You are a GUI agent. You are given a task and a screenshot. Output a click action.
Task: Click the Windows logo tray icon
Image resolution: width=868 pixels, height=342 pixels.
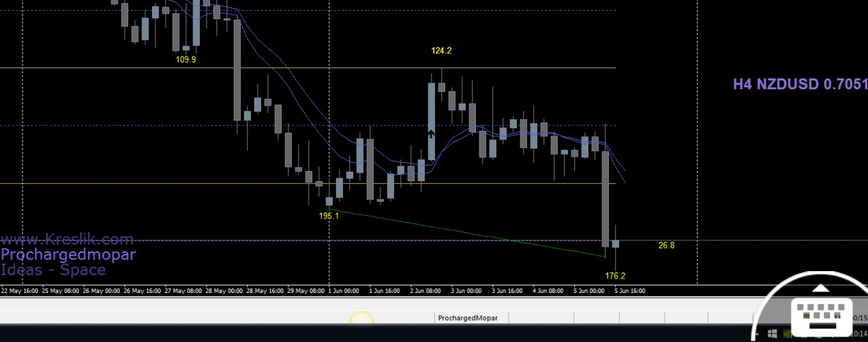click(x=772, y=334)
